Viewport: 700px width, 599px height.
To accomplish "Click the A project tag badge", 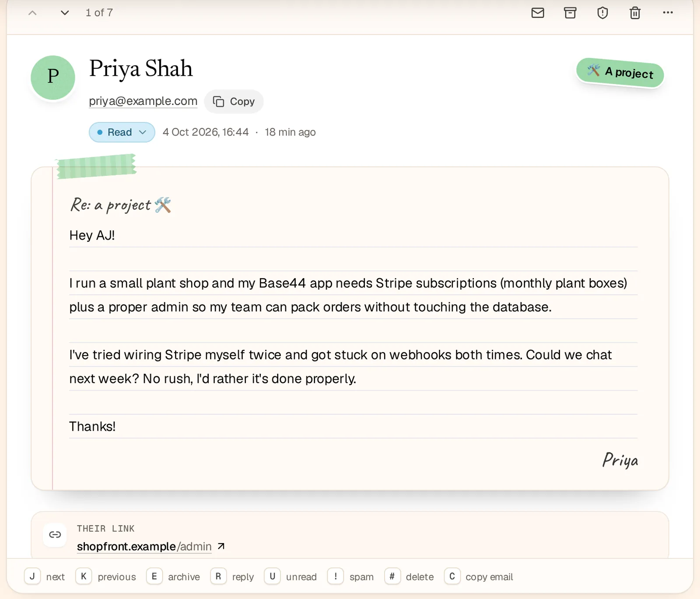I will tap(620, 72).
